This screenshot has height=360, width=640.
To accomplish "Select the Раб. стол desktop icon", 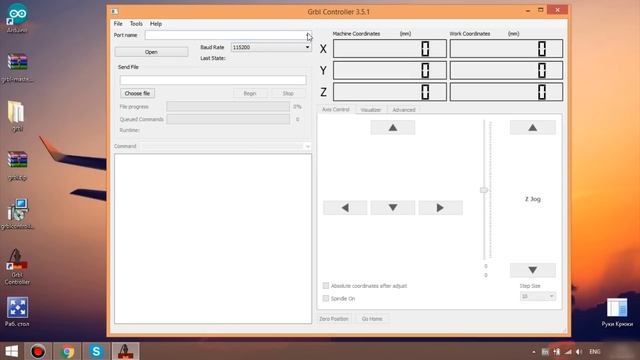I will tap(17, 312).
